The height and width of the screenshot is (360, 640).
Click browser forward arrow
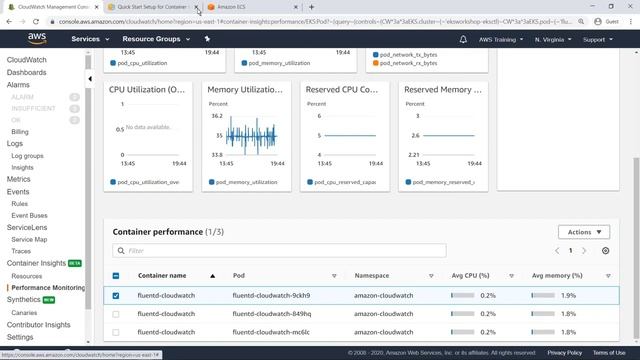[x=22, y=22]
